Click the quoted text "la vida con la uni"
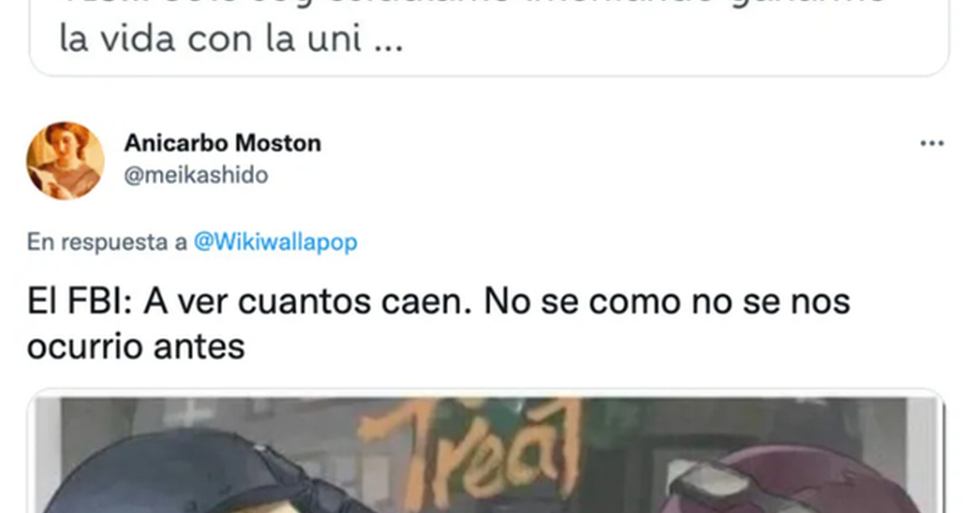This screenshot has height=513, width=980. (211, 39)
